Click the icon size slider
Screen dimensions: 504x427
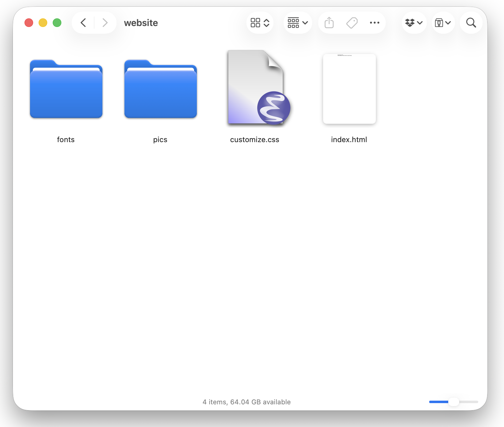click(x=453, y=402)
